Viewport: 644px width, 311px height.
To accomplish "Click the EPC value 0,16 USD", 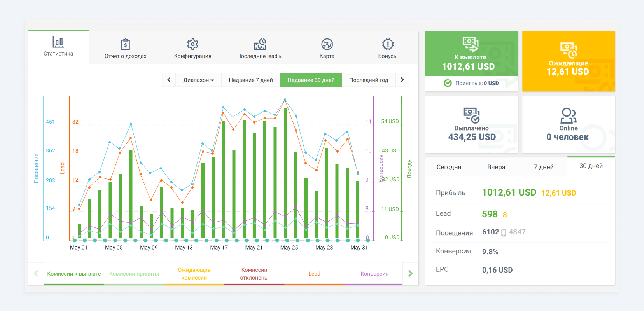I will tap(497, 270).
